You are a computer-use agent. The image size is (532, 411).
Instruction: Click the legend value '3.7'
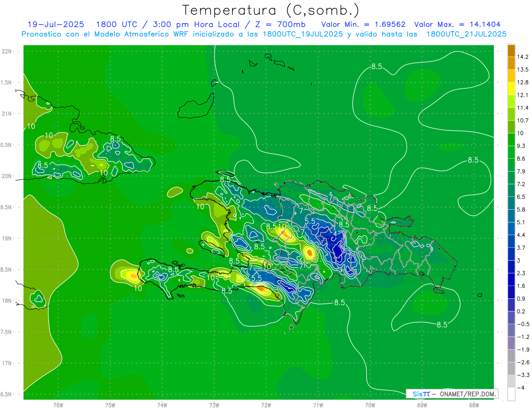coord(521,248)
